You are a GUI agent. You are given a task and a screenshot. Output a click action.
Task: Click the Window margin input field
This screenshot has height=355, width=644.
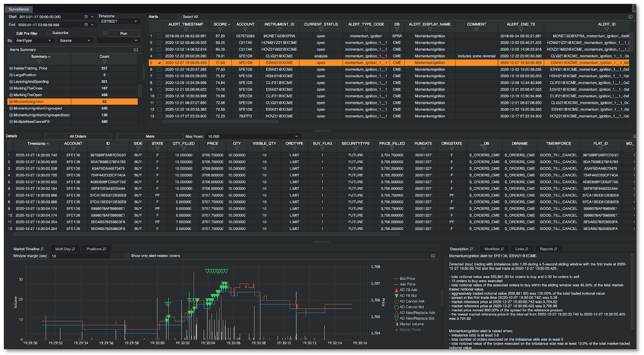tap(80, 256)
